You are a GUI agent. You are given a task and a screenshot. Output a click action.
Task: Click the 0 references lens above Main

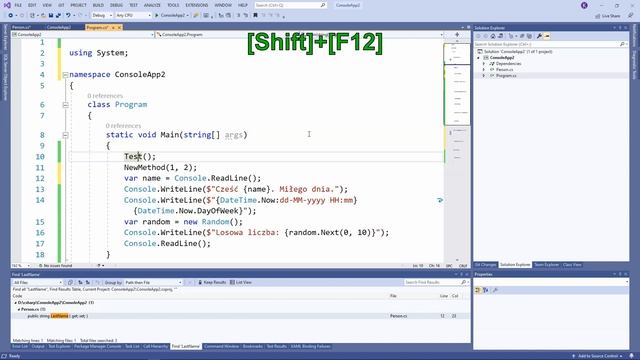coord(123,126)
